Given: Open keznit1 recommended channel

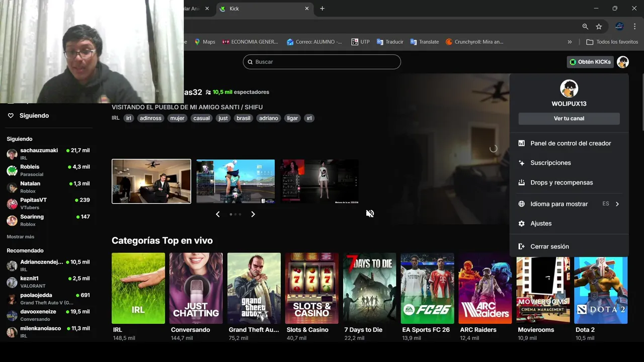Looking at the screenshot, I should (x=48, y=282).
